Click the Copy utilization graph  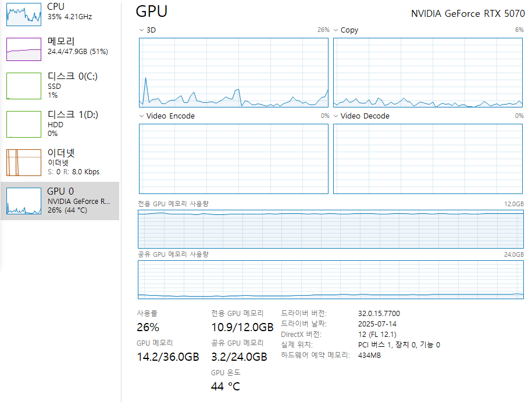point(427,73)
